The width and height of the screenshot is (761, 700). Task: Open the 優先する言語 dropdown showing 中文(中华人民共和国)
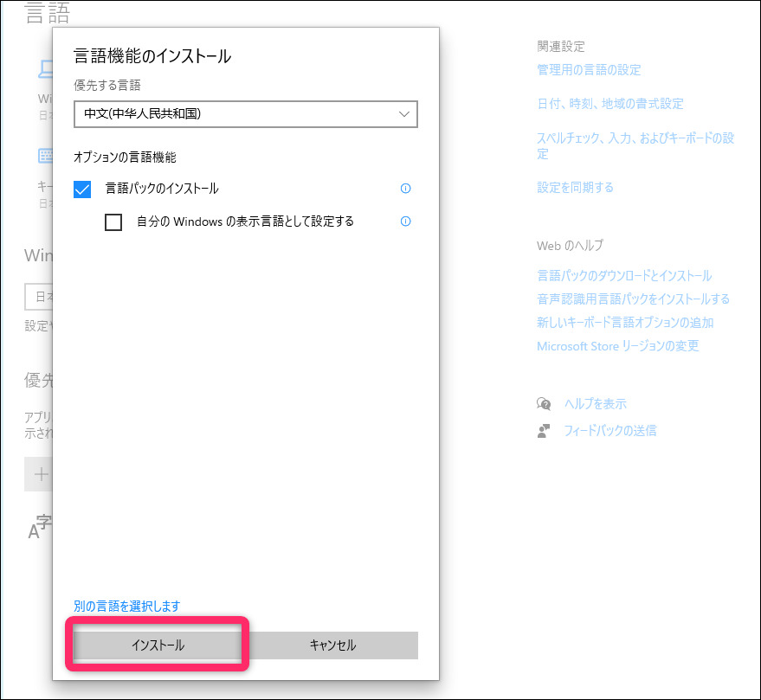246,114
